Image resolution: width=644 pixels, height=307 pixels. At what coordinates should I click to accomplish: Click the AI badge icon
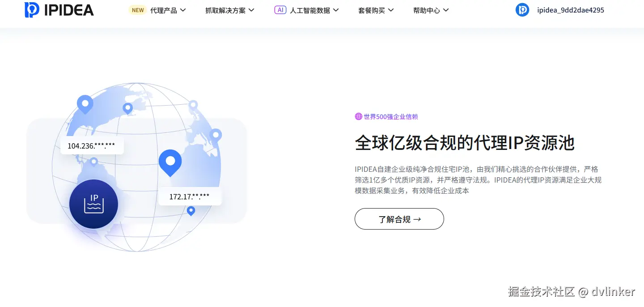point(280,10)
